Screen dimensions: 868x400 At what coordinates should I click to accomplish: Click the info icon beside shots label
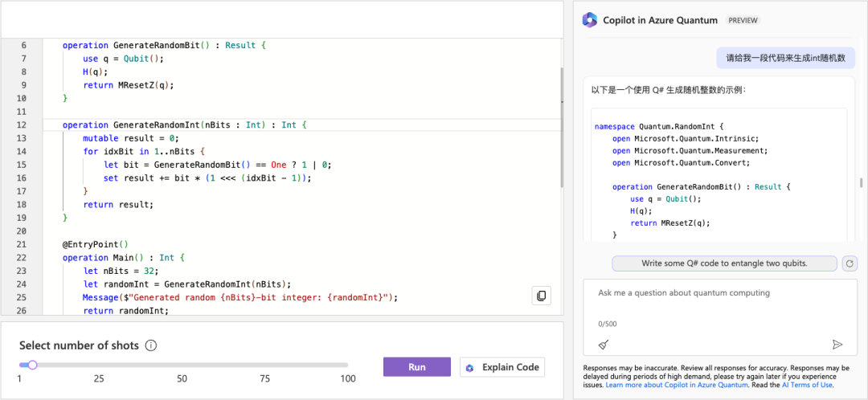(x=150, y=346)
